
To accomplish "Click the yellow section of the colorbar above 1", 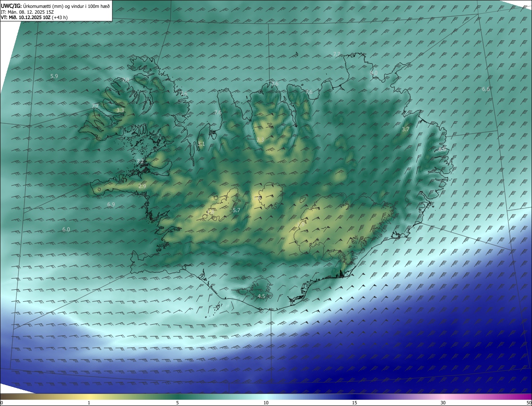I will [x=89, y=396].
